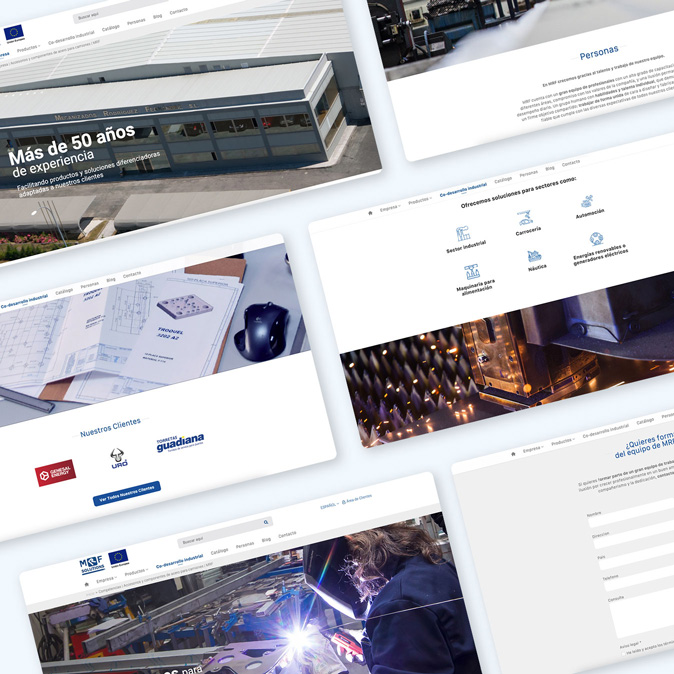Viewport: 674px width, 674px height.
Task: Click the search magnifier icon on the welding page
Action: [266, 522]
